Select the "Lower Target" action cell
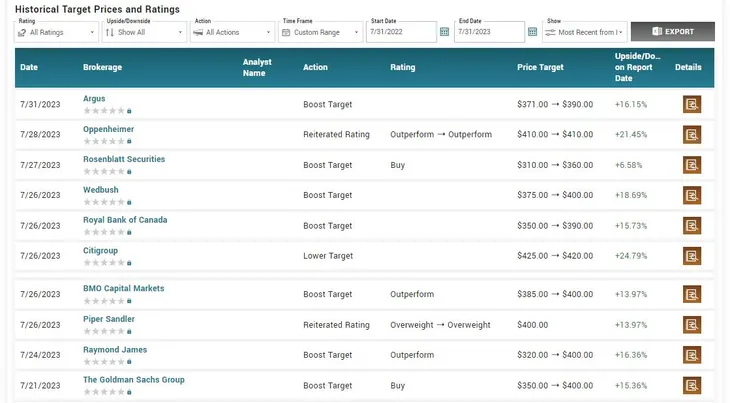The image size is (730, 403). pos(328,256)
